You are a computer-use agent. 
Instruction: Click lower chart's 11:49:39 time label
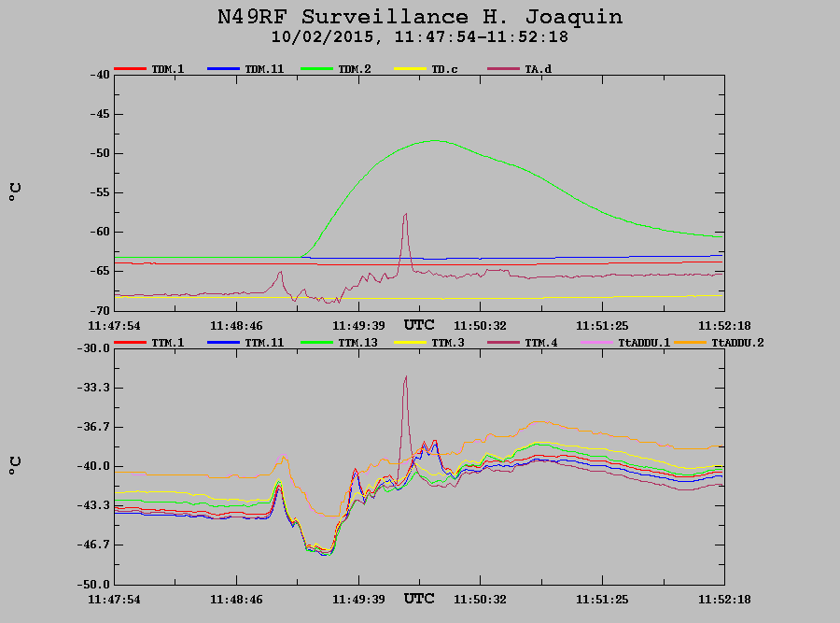click(x=358, y=600)
